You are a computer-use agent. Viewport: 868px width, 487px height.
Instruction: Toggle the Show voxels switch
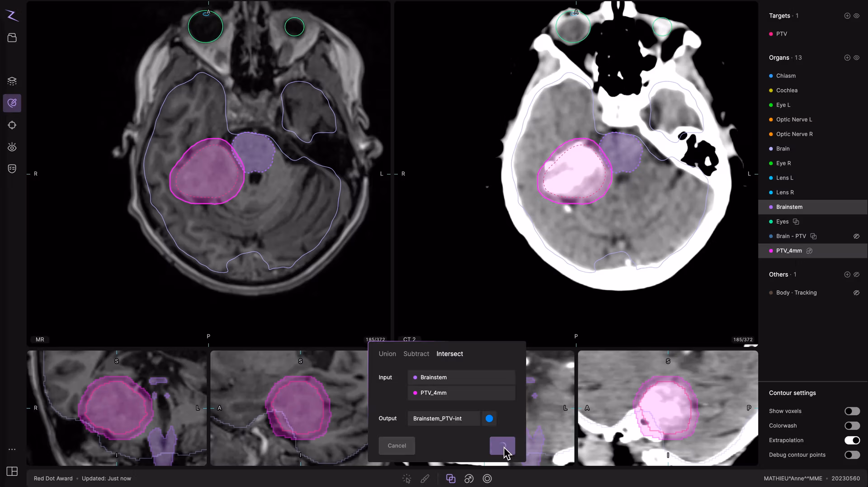click(x=852, y=411)
